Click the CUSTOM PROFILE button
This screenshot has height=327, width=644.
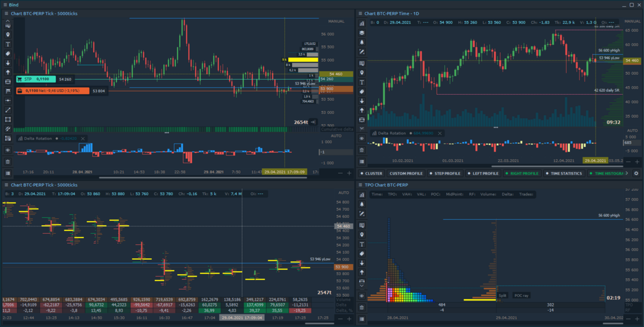coord(406,173)
